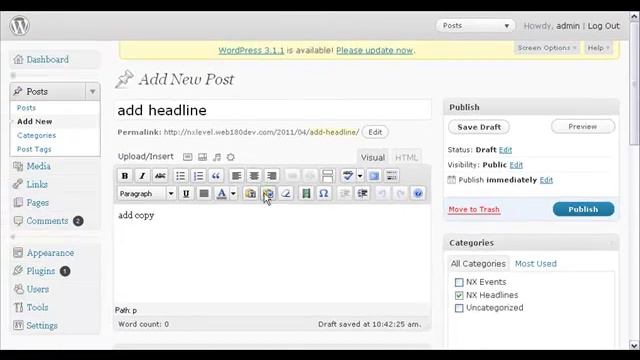Open Categories under Posts submenu
The width and height of the screenshot is (640, 360).
coord(36,136)
